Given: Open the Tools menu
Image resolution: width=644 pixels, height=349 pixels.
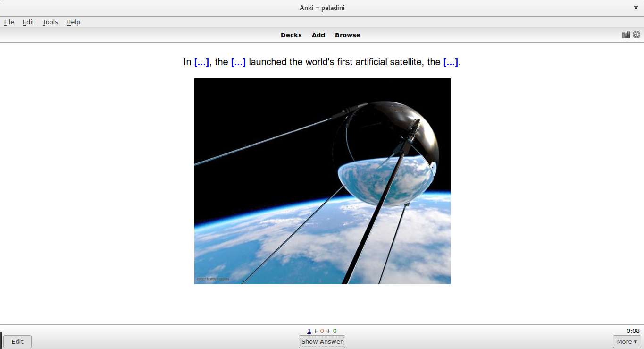Looking at the screenshot, I should click(x=50, y=22).
